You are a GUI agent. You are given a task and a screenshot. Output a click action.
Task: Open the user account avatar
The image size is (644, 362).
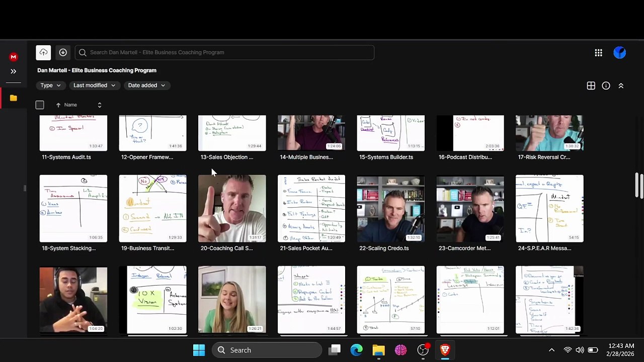tap(620, 52)
